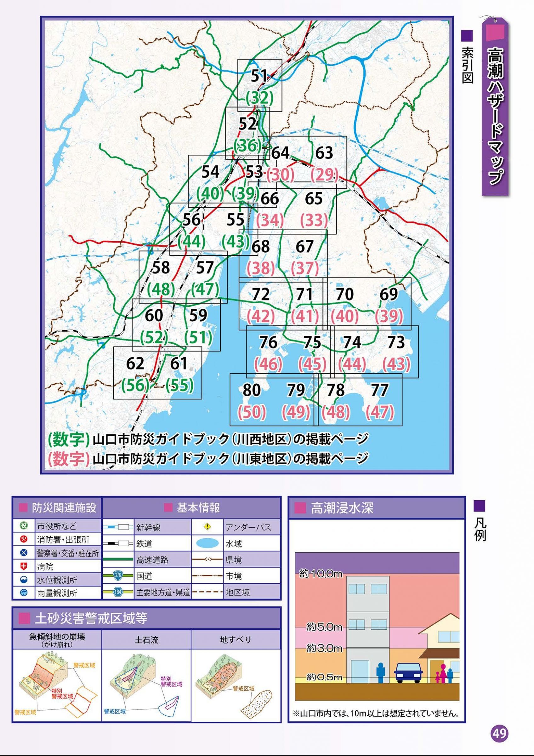Screen dimensions: 534x756
Task: Click the 約3.0m depth level label
Action: pos(324,648)
